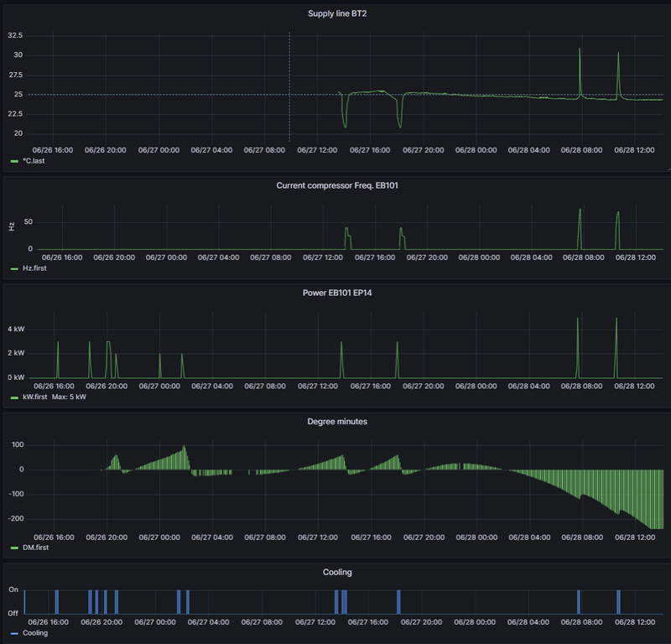Click the 32.5 axis value in Supply line

pos(15,35)
